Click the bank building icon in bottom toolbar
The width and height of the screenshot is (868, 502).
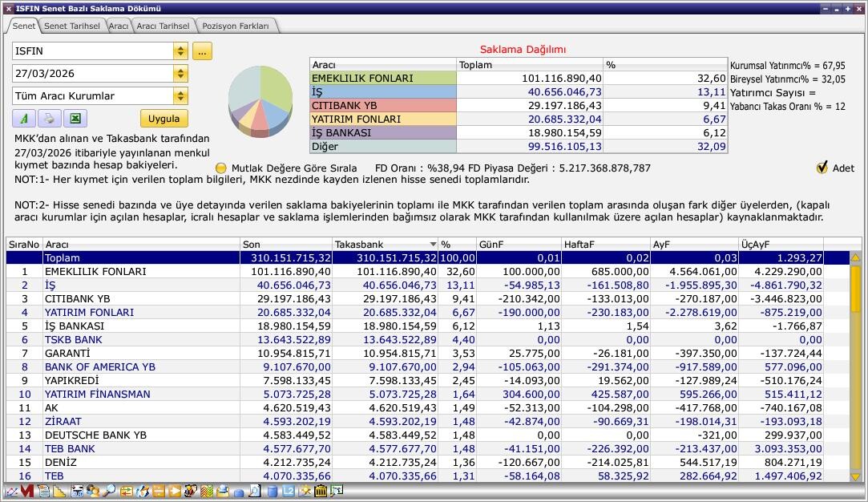321,491
